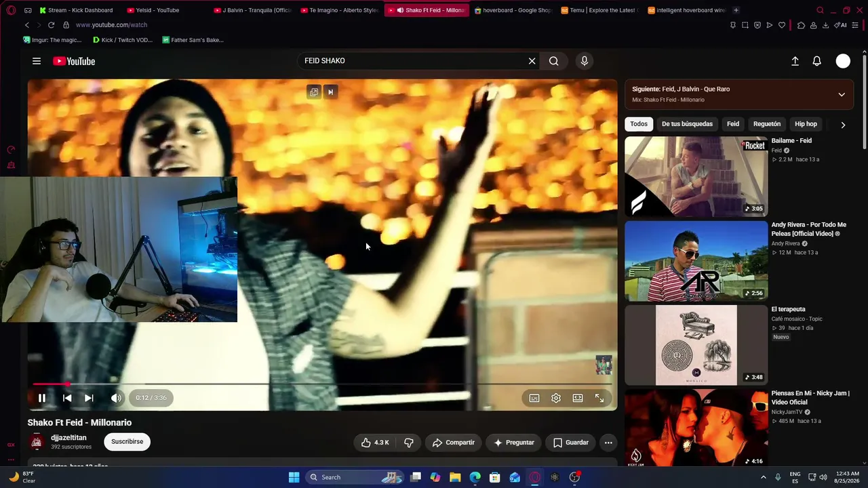The image size is (868, 488).
Task: Switch to theater mode
Action: coord(578,398)
